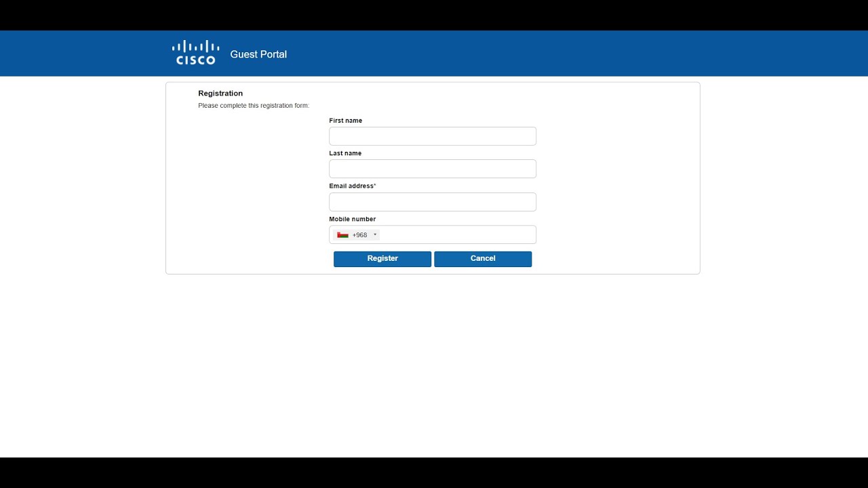Cancel the registration
This screenshot has width=868, height=488.
click(x=483, y=259)
